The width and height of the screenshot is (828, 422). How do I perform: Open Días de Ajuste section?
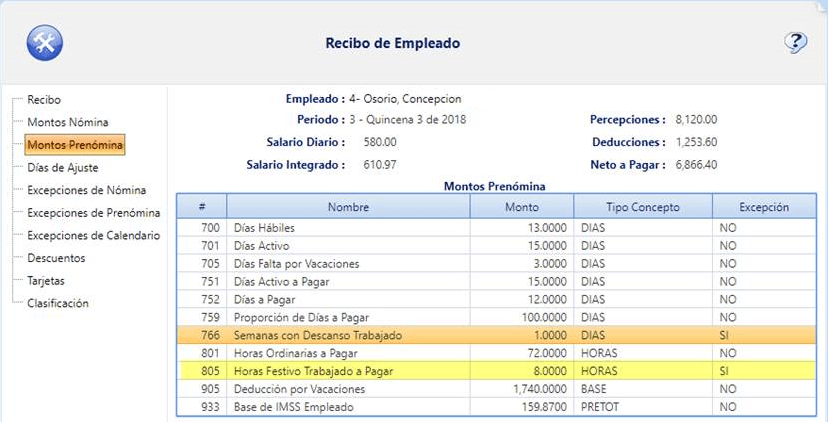[x=63, y=168]
